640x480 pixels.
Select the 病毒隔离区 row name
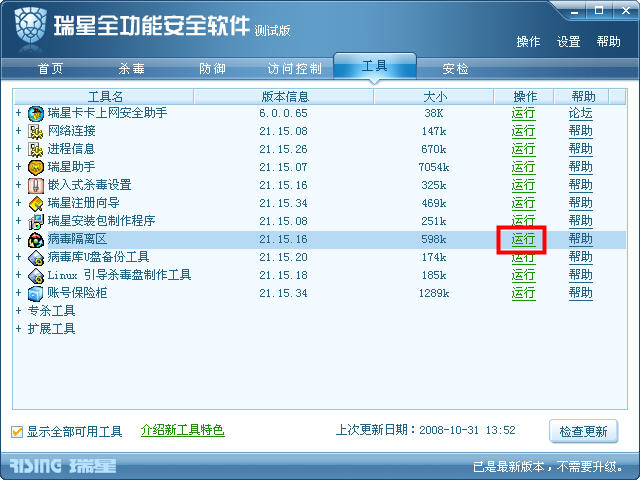77,239
